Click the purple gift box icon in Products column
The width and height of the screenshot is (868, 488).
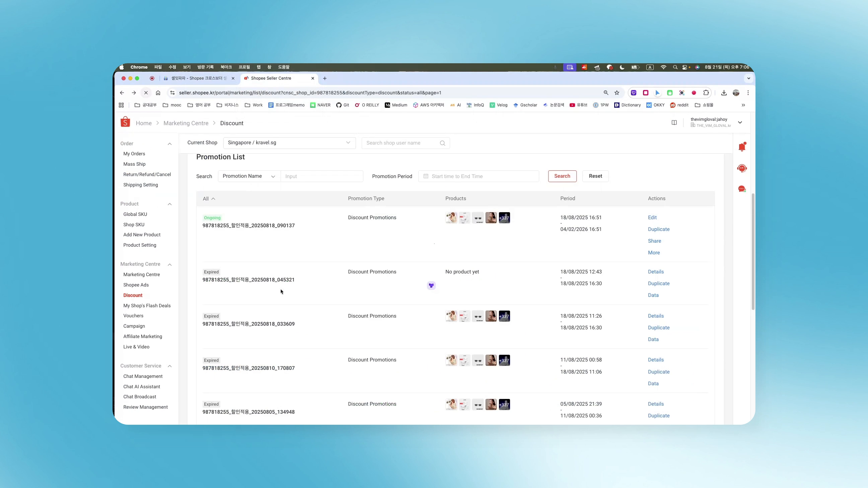[431, 285]
